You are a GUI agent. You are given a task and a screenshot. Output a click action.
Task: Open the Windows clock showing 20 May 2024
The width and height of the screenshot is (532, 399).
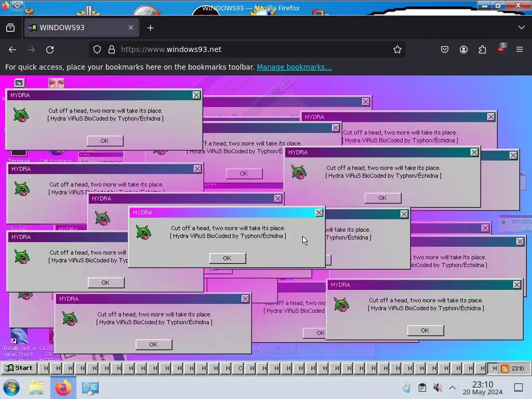pos(483,388)
